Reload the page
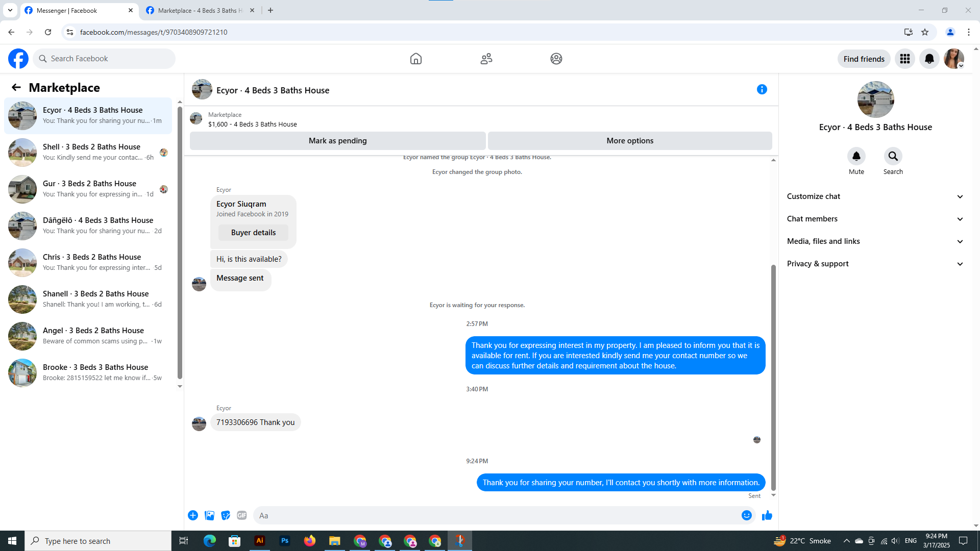 tap(48, 32)
